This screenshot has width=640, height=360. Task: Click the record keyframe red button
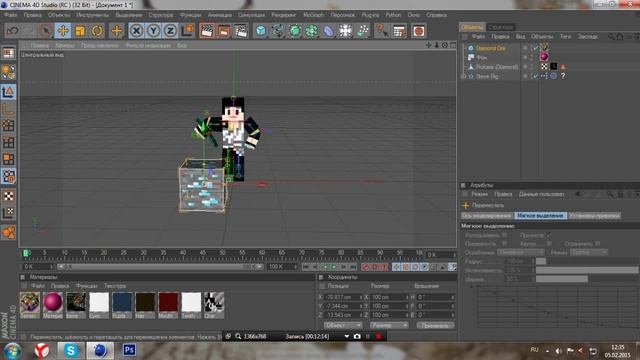point(364,267)
